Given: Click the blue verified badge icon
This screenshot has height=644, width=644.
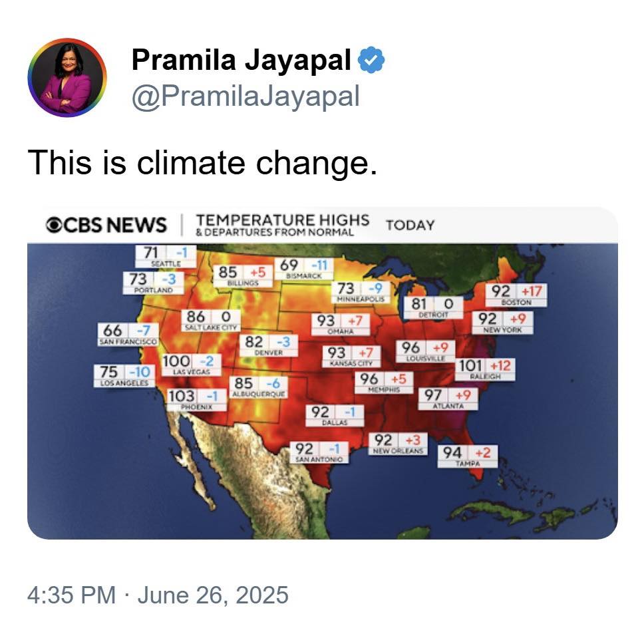Looking at the screenshot, I should (x=371, y=60).
